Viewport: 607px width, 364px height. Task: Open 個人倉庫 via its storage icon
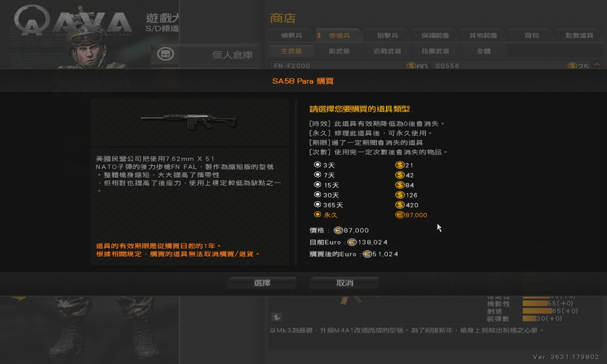tap(166, 54)
